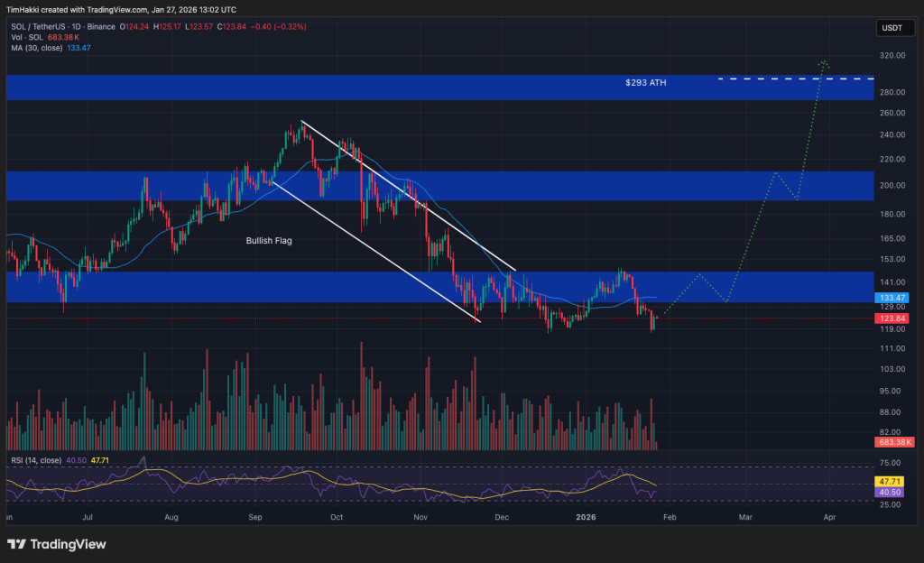
Task: Click the red 123.84 last price tag
Action: (890, 318)
